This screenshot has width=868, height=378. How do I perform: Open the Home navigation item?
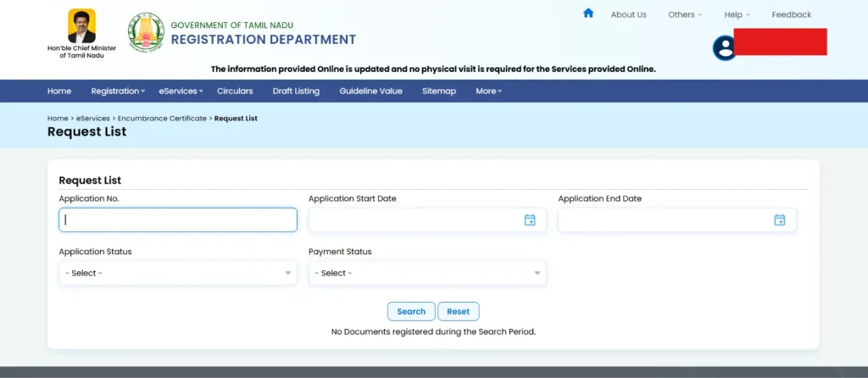(59, 92)
